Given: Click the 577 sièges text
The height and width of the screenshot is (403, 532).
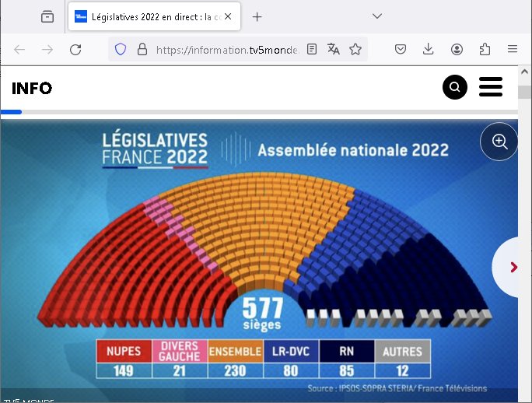Looking at the screenshot, I should pyautogui.click(x=262, y=314).
